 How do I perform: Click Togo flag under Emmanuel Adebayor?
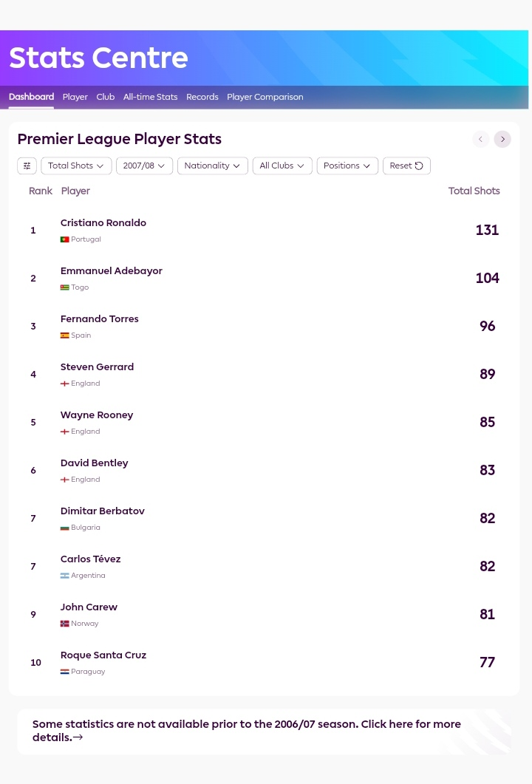64,287
